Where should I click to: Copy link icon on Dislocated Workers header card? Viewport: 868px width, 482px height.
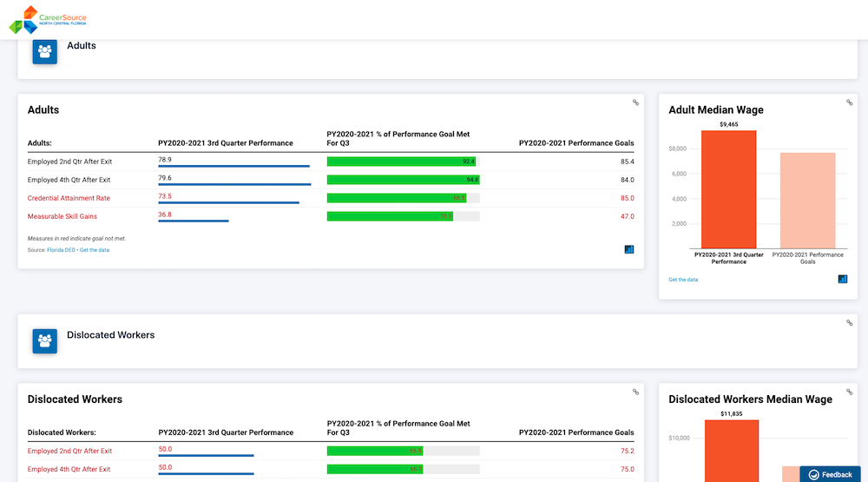coord(849,323)
